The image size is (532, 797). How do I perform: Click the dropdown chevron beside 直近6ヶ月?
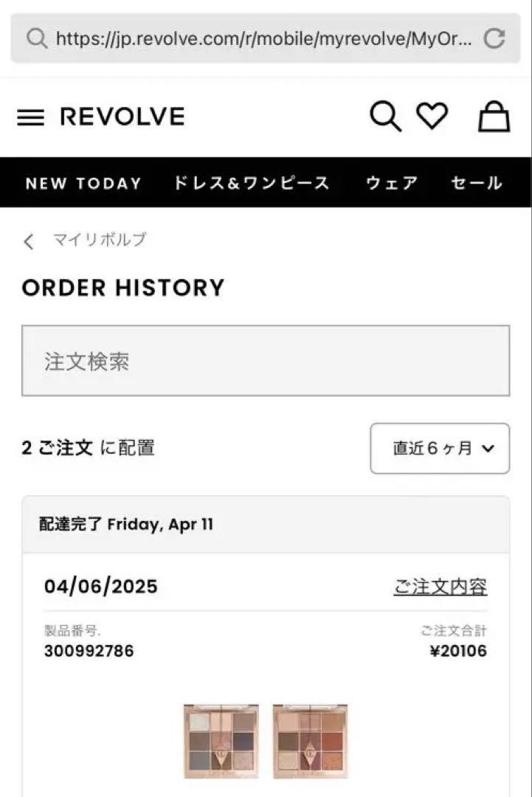pos(488,449)
